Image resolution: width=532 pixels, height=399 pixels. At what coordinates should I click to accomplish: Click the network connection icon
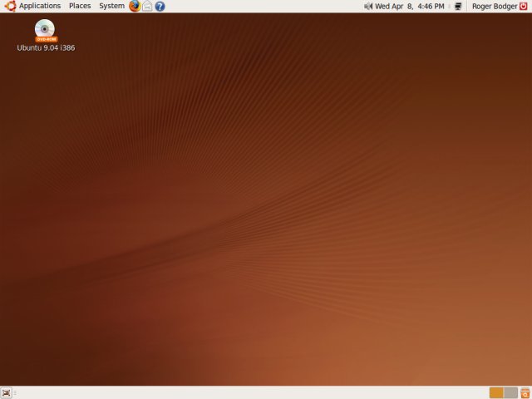point(458,6)
